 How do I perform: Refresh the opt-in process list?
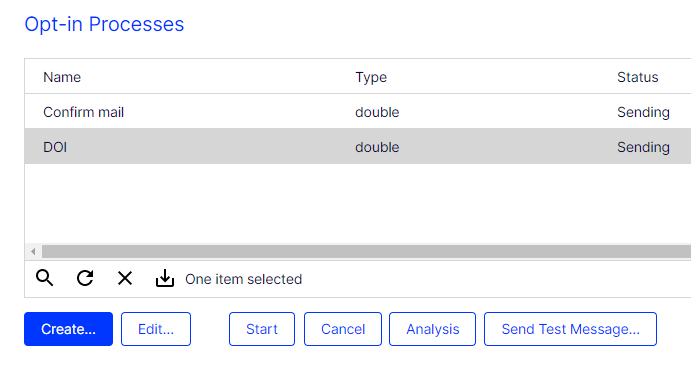pyautogui.click(x=85, y=278)
